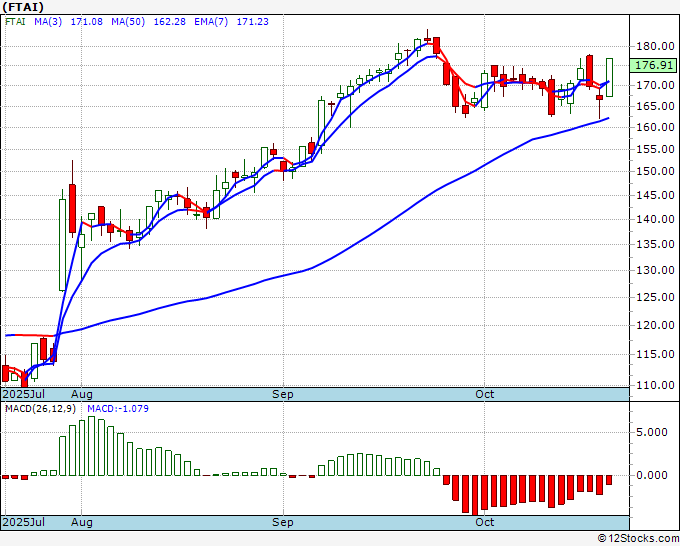The width and height of the screenshot is (680, 546).
Task: Click the (FTAI) chart title
Action: tap(23, 7)
